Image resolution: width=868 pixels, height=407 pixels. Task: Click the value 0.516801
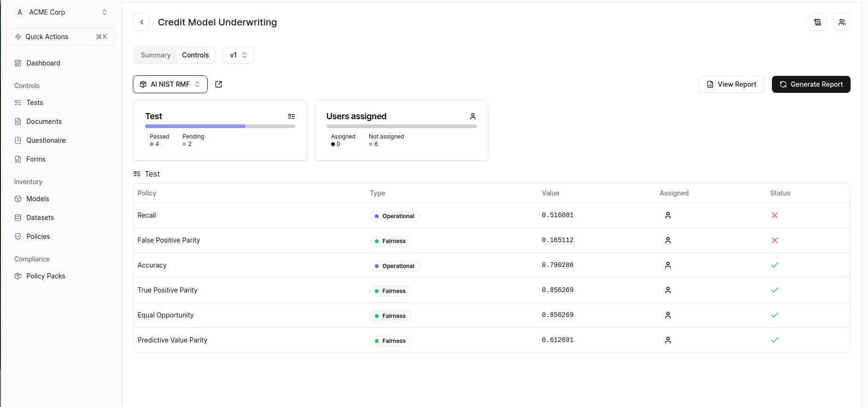[x=558, y=215]
